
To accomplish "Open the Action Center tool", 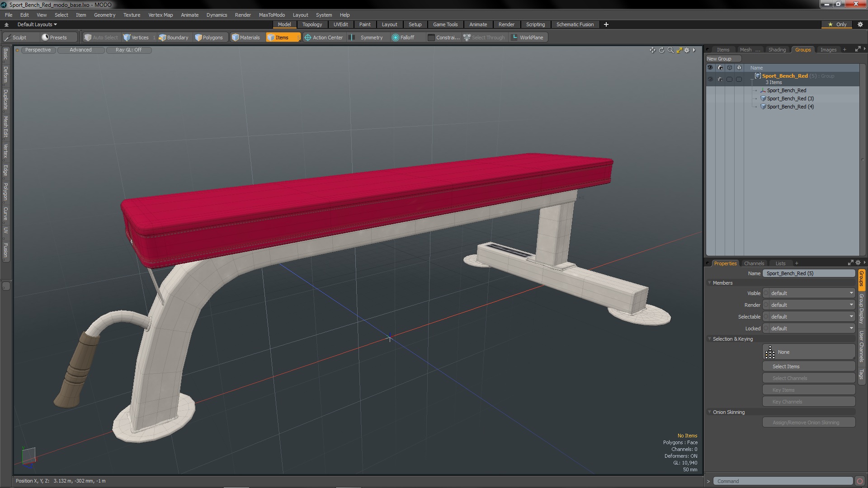I will tap(324, 38).
